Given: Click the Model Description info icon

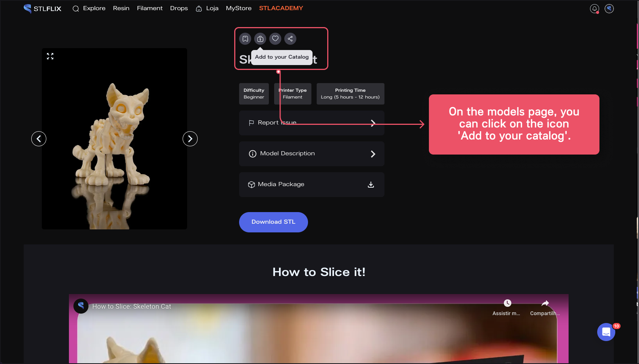Looking at the screenshot, I should coord(252,153).
